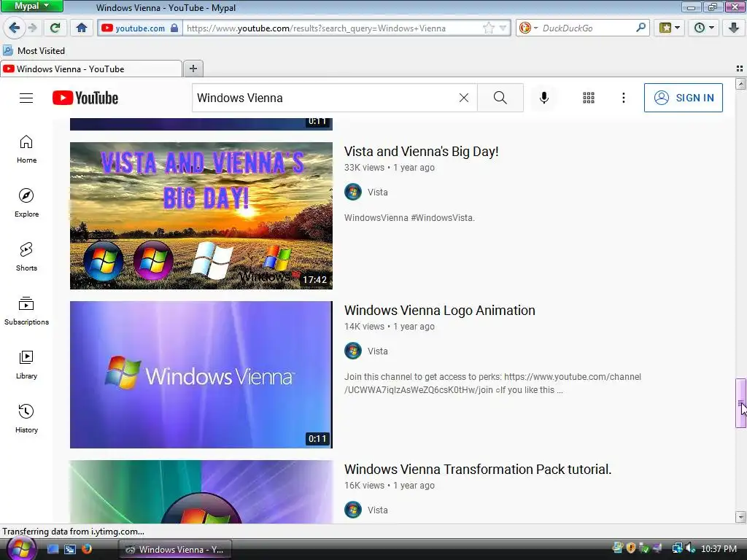The width and height of the screenshot is (747, 560).
Task: Click Windows Vienna Transformation Pack tutorial title
Action: [x=478, y=470]
